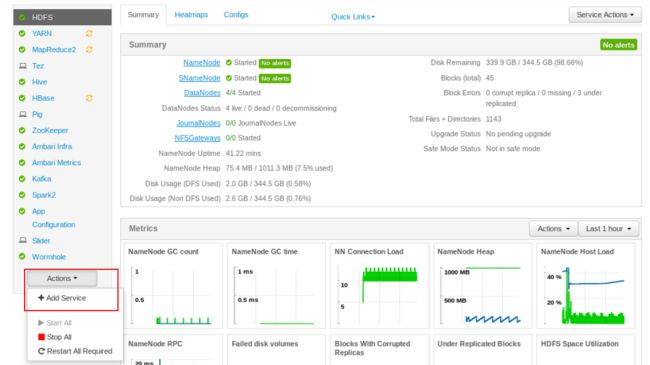This screenshot has width=650, height=365.
Task: Open the App Configuration service
Action: click(x=53, y=218)
